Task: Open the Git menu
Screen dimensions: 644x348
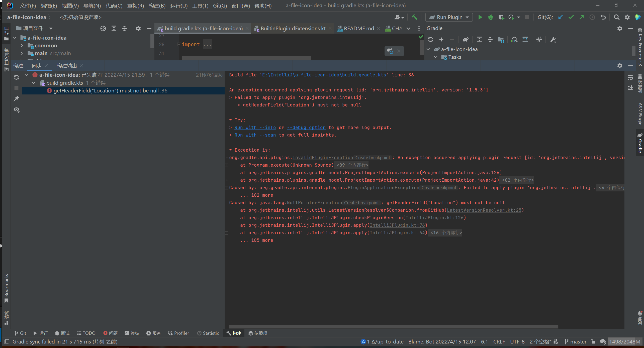Action: tap(220, 6)
